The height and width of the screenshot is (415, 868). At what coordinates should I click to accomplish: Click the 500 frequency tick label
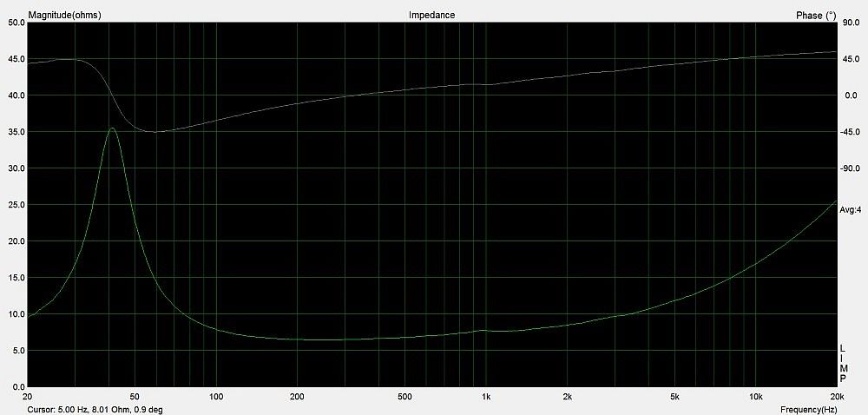pos(405,397)
